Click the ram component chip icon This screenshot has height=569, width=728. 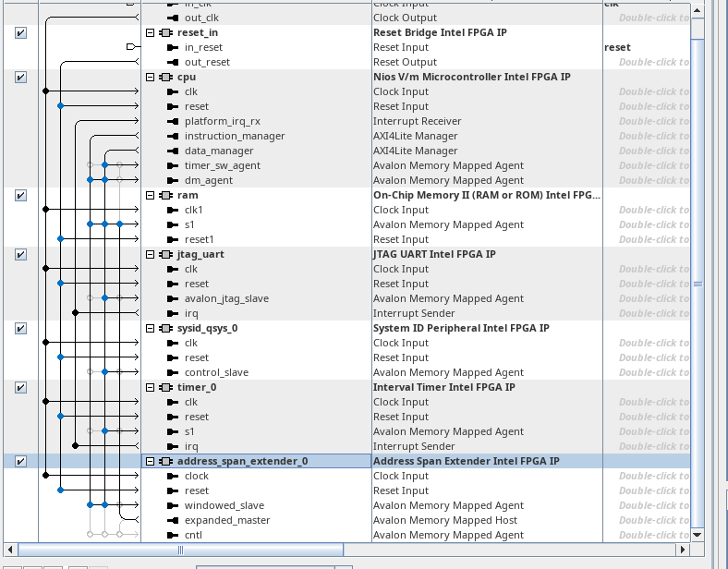165,196
